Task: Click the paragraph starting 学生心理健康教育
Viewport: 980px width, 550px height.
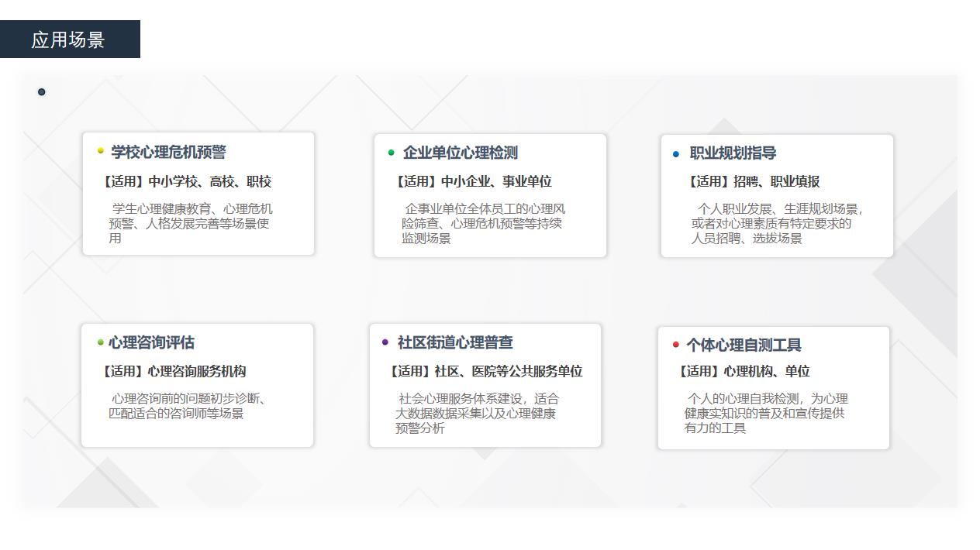Action: [191, 223]
